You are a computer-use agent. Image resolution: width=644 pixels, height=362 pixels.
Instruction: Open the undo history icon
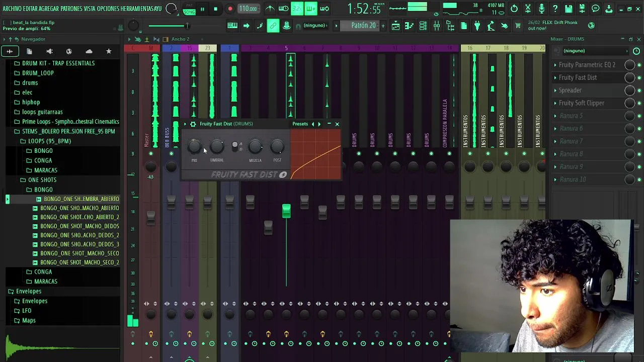click(x=514, y=9)
